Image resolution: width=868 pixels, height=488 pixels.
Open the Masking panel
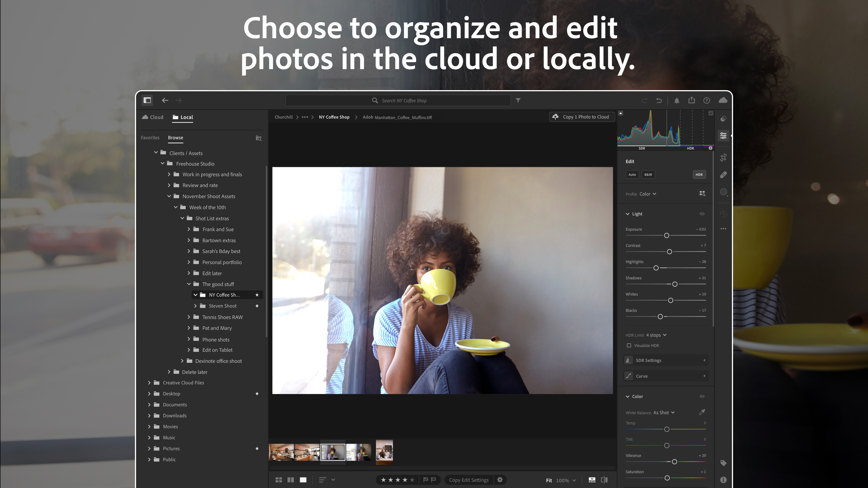tap(723, 192)
